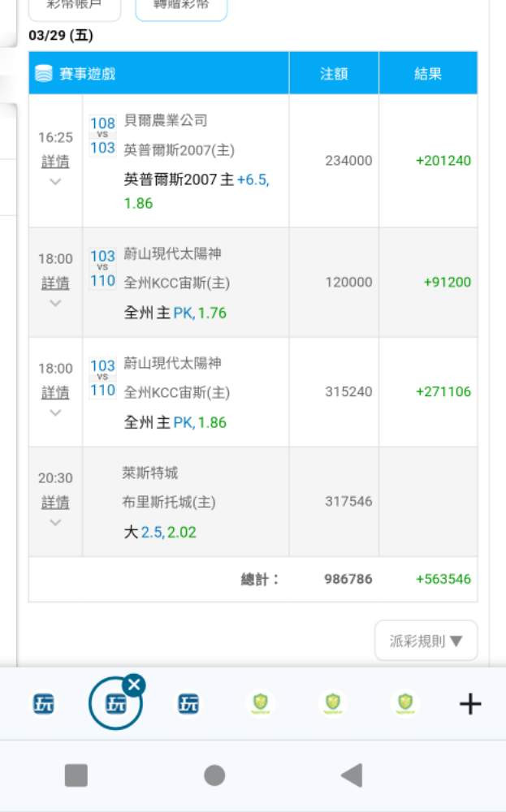Click the coin stack icon beside 賽事遊戲
Screen dimensions: 506x812
pos(43,73)
